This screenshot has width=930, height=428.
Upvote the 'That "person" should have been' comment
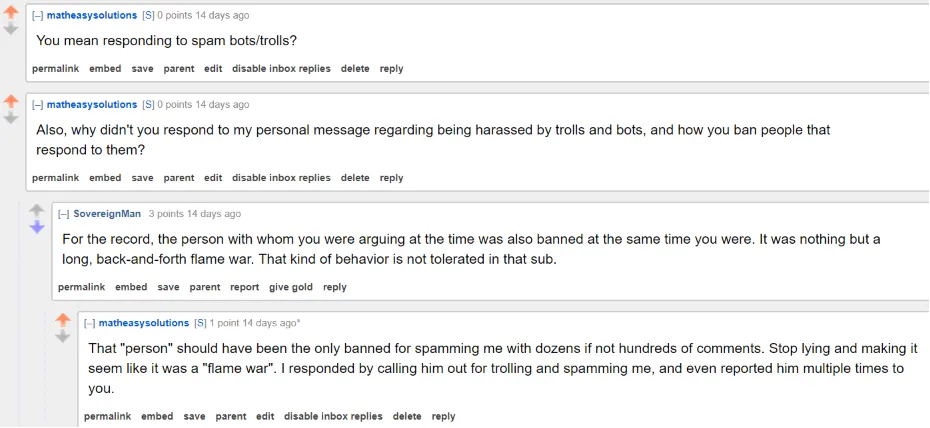[63, 320]
